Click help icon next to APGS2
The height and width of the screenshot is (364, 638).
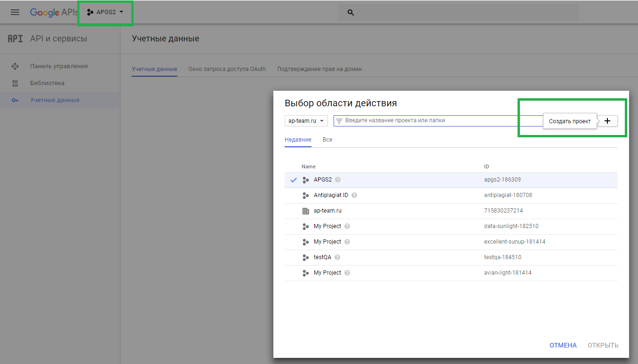338,180
